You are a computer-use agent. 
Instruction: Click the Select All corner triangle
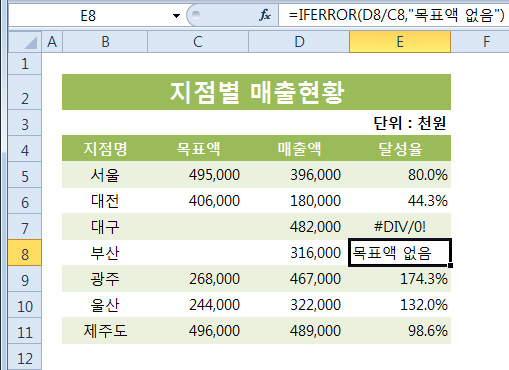[25, 42]
